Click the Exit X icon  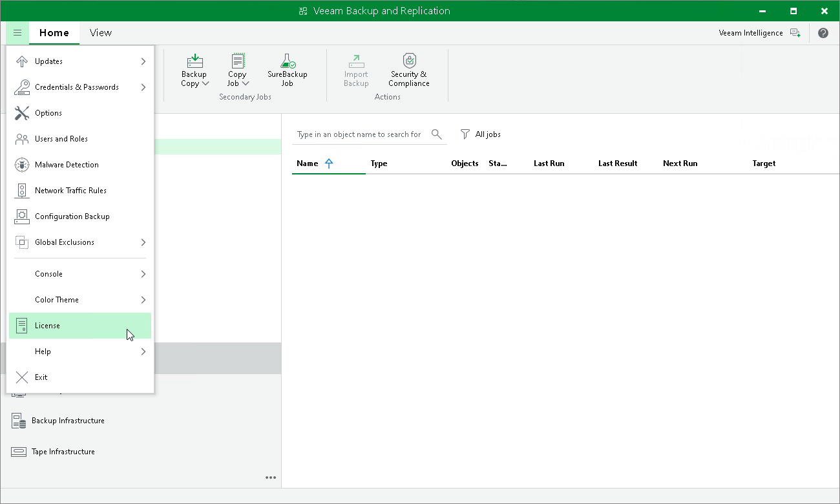tap(22, 377)
